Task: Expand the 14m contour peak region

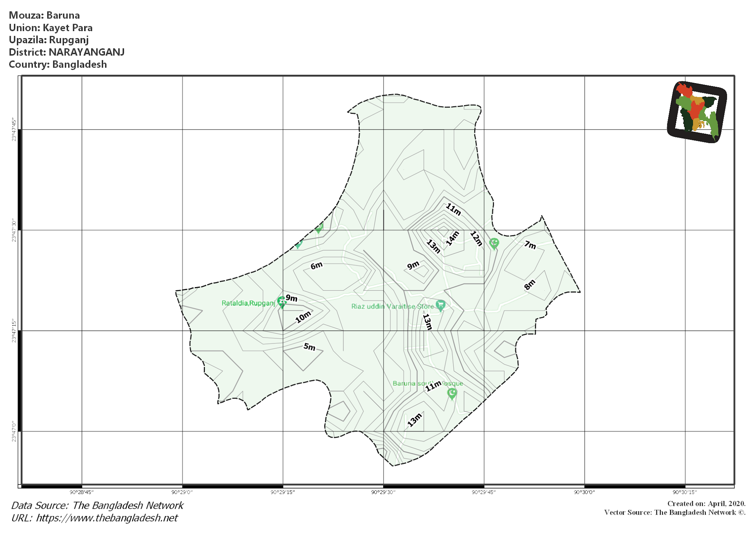Action: pos(453,238)
